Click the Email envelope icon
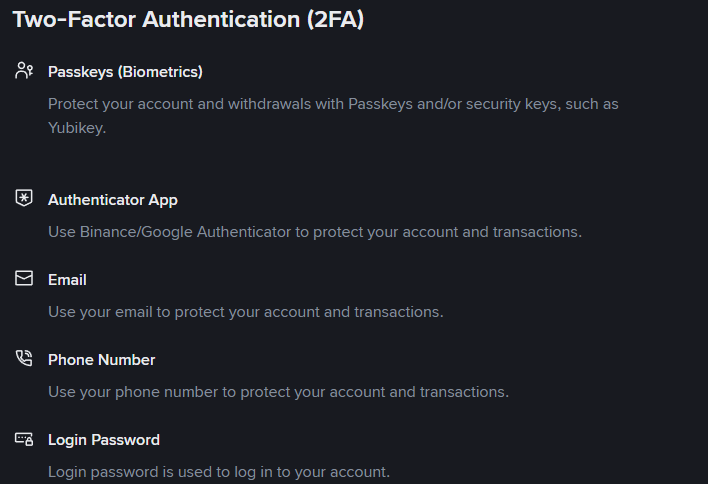Viewport: 708px width, 484px height. pos(25,279)
